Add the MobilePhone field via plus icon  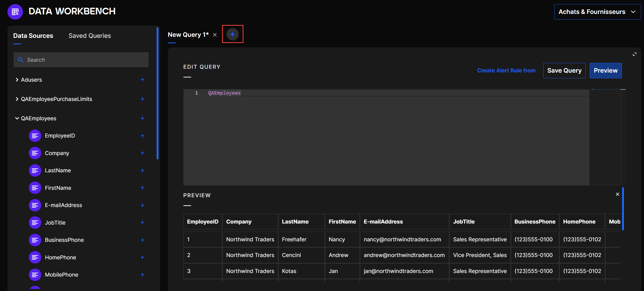point(142,275)
